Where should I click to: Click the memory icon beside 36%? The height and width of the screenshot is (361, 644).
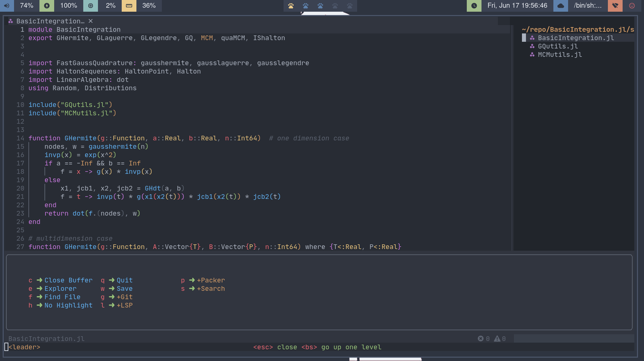click(129, 6)
